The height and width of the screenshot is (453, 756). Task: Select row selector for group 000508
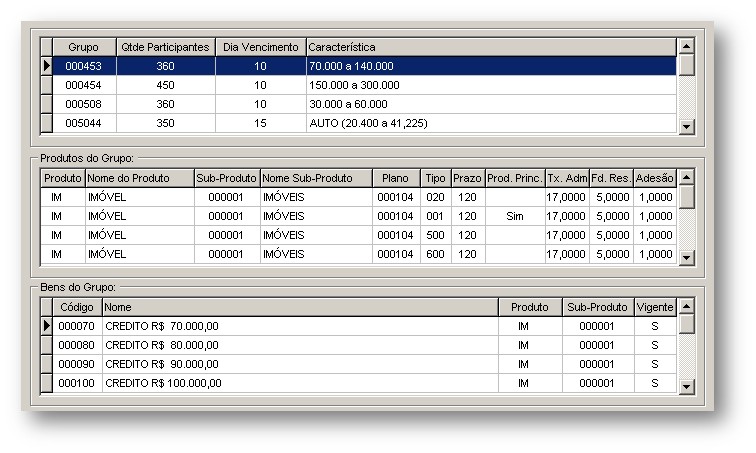pyautogui.click(x=46, y=104)
